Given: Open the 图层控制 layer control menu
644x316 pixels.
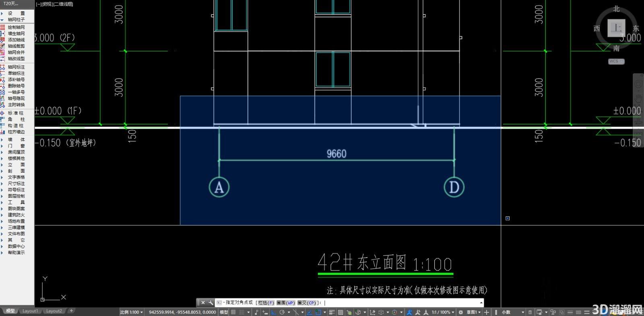Looking at the screenshot, I should [x=16, y=196].
